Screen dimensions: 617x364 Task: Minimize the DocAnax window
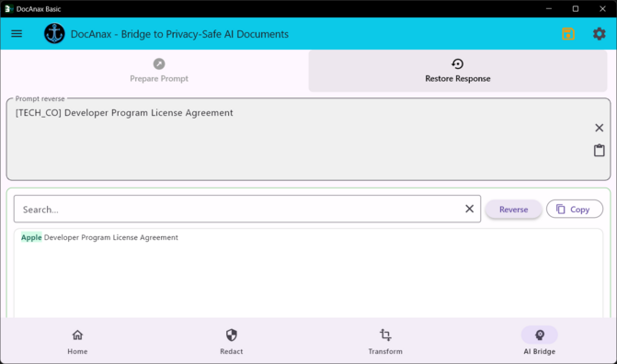coord(549,8)
